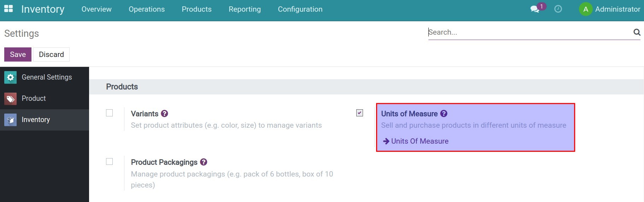Follow the Units Of Measure arrow link
Image resolution: width=644 pixels, height=202 pixels.
[420, 141]
